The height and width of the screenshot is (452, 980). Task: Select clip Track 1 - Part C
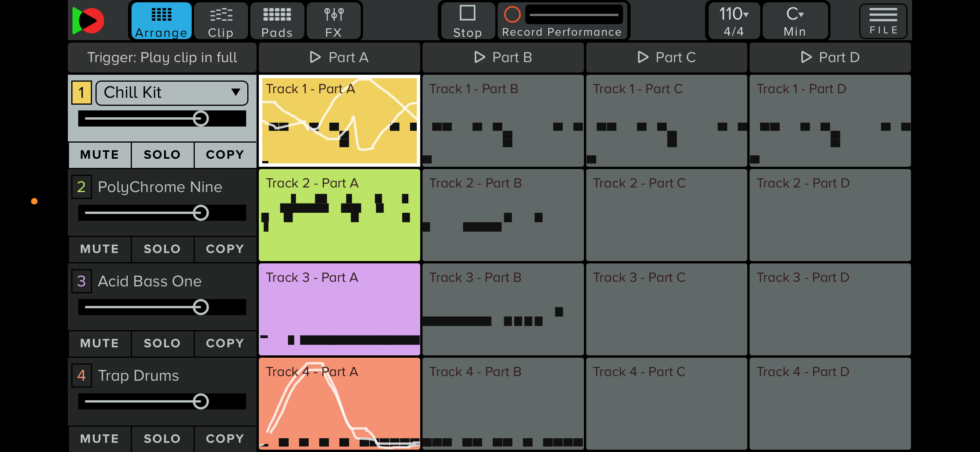click(x=667, y=121)
